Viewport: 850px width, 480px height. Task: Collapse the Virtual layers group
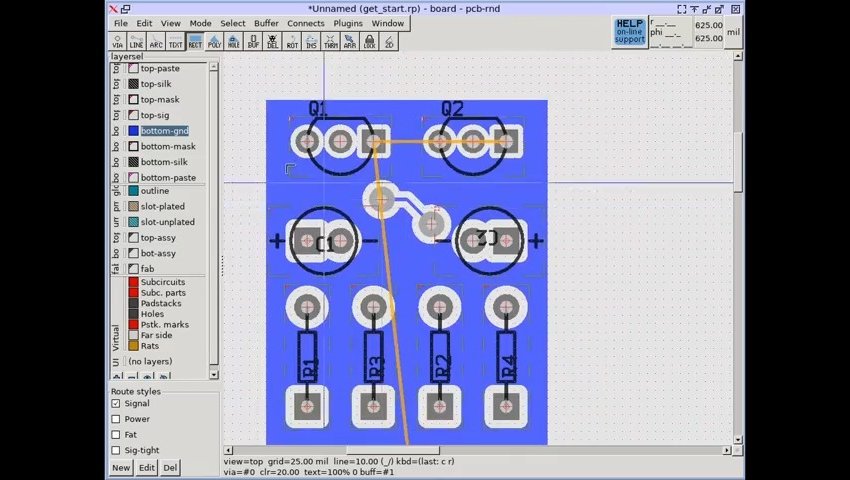click(116, 337)
